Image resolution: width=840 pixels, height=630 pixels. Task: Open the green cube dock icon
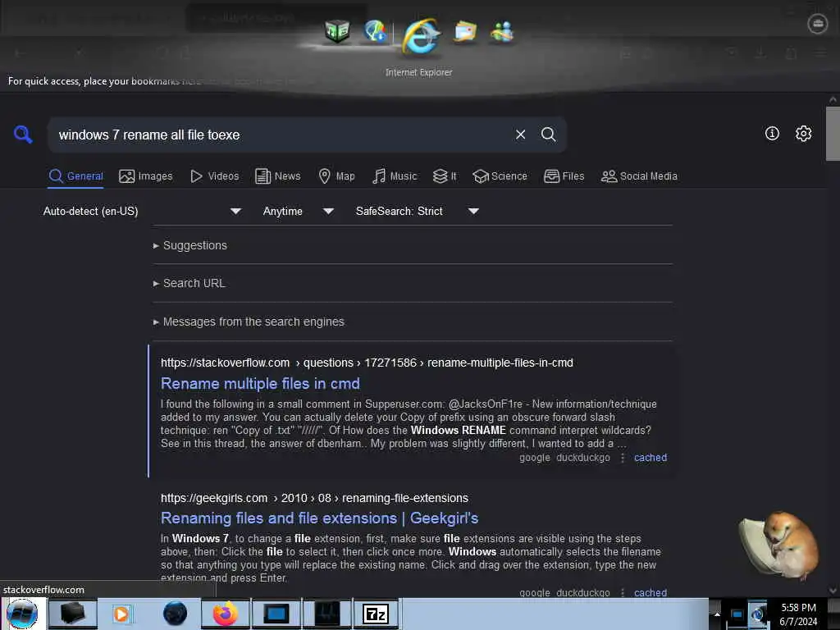[337, 32]
